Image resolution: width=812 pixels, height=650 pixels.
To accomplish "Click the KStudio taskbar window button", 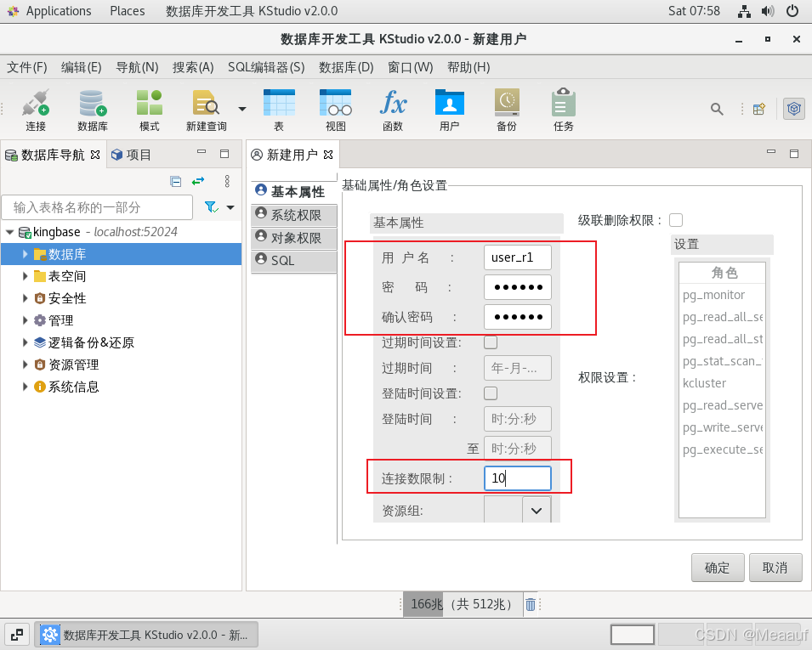I will point(146,635).
